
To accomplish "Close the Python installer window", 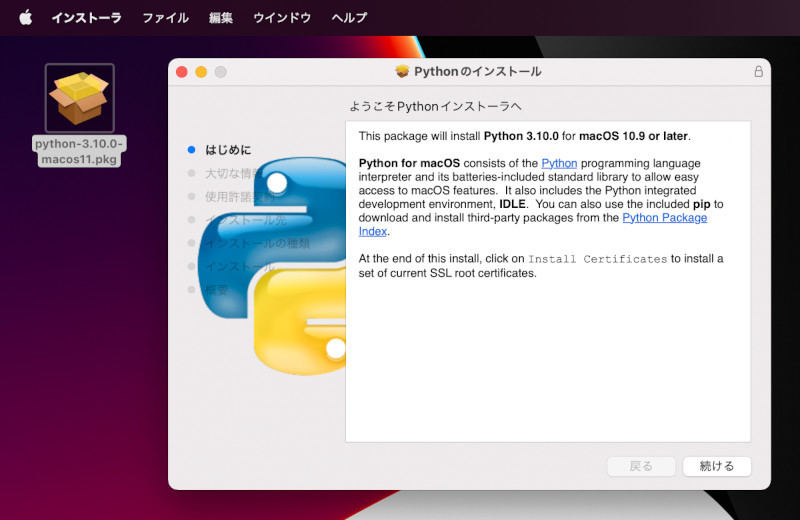I will 182,72.
